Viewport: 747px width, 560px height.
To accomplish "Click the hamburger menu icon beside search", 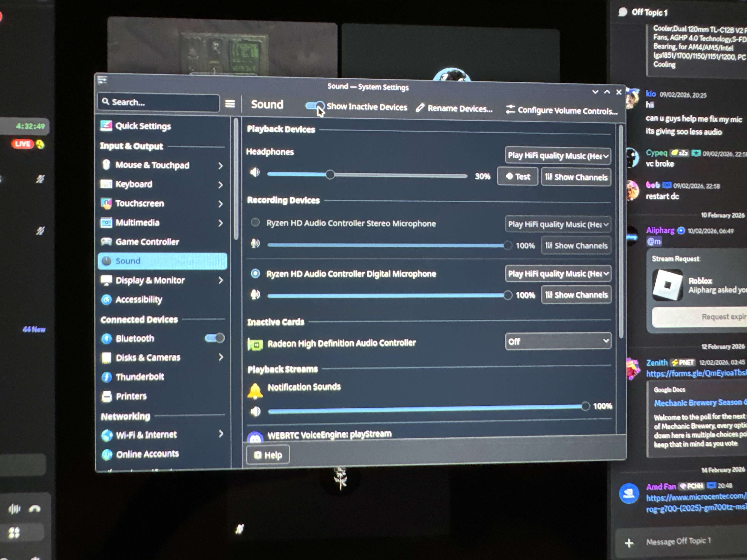I will pyautogui.click(x=230, y=104).
